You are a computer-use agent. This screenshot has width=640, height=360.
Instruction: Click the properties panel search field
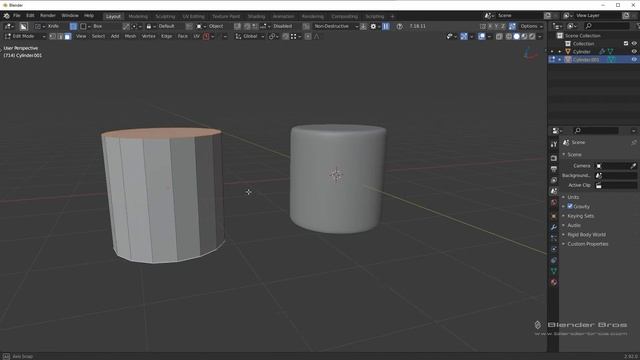click(596, 131)
